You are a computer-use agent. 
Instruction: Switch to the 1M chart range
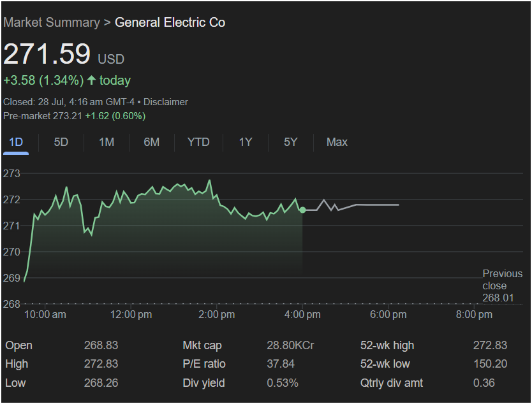click(x=107, y=142)
